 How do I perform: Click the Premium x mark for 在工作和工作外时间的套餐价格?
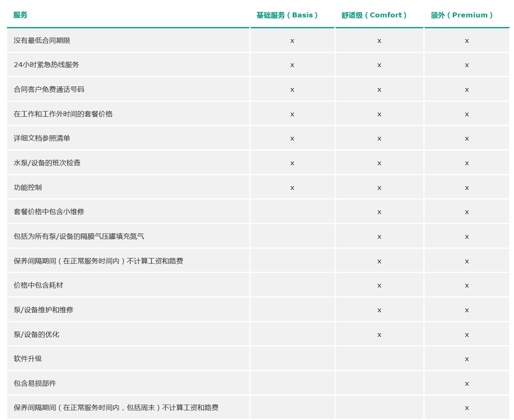(467, 114)
